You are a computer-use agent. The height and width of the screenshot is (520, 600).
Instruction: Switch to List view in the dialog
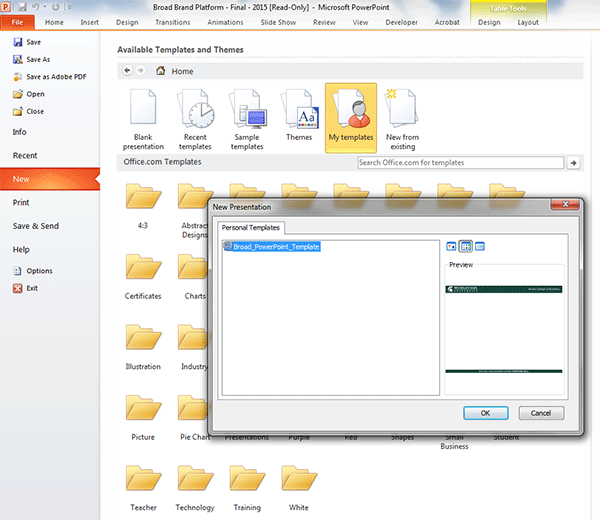pos(466,246)
